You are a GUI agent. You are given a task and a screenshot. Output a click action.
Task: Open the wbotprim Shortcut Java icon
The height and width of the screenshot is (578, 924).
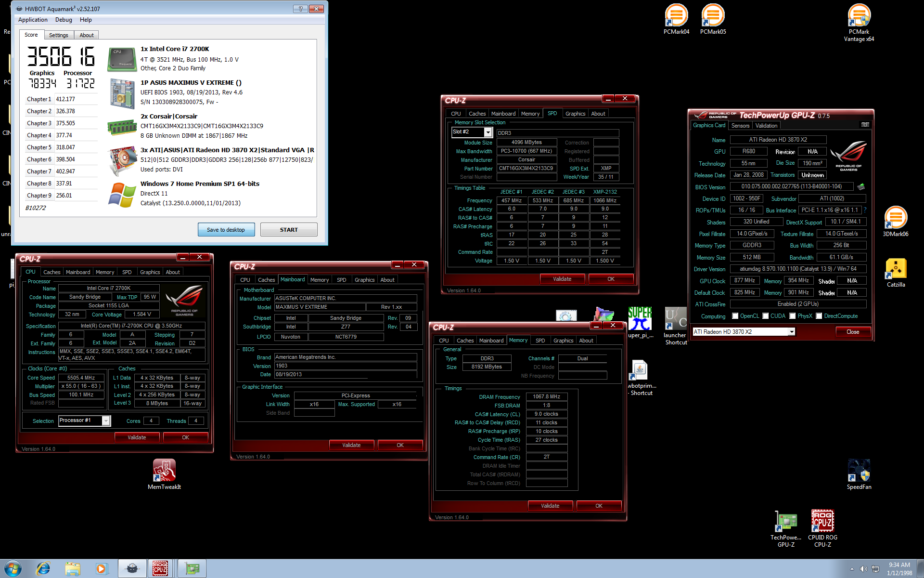coord(641,378)
